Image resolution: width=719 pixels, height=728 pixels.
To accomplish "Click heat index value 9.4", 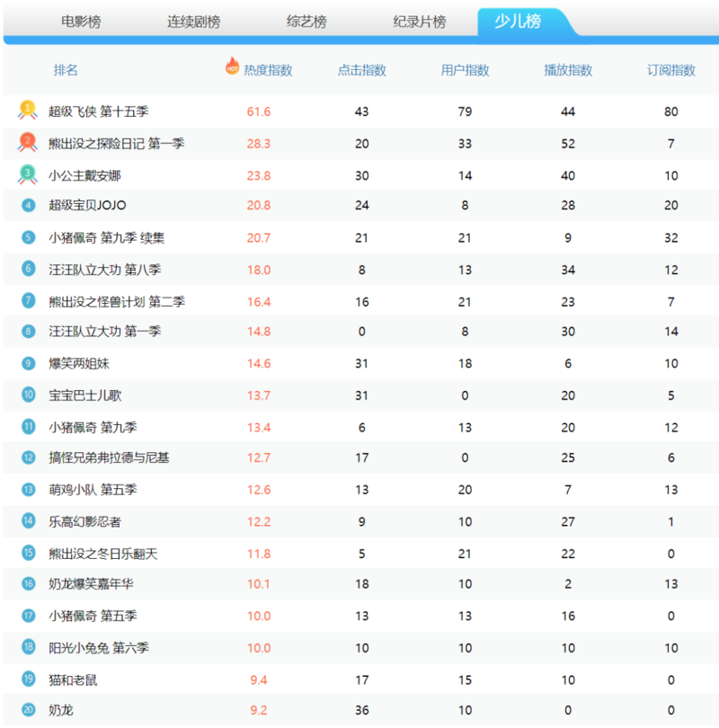I will tap(259, 680).
